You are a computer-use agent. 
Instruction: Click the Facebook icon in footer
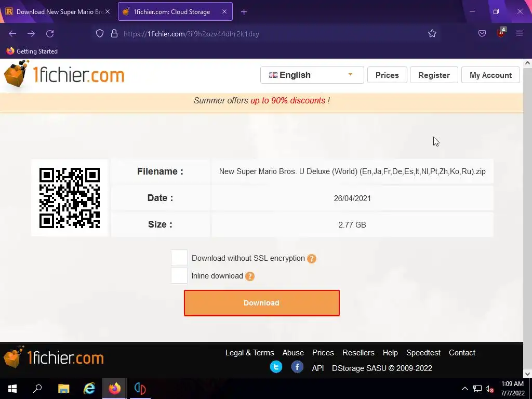(297, 367)
